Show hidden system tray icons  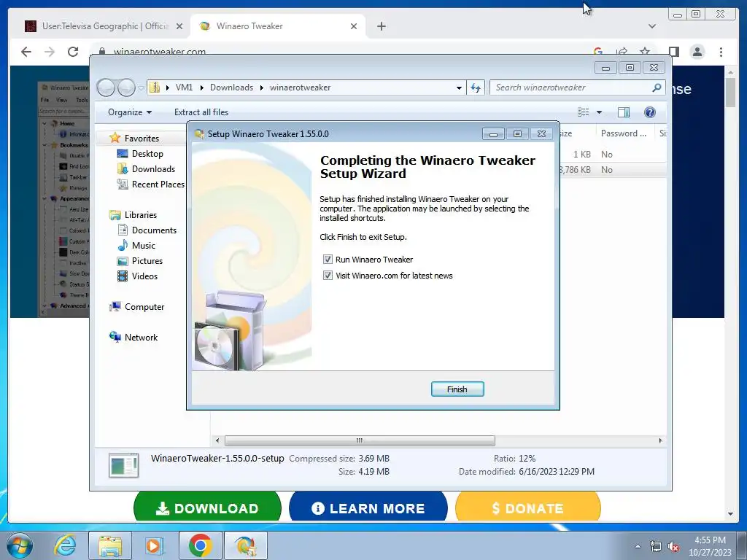(638, 546)
